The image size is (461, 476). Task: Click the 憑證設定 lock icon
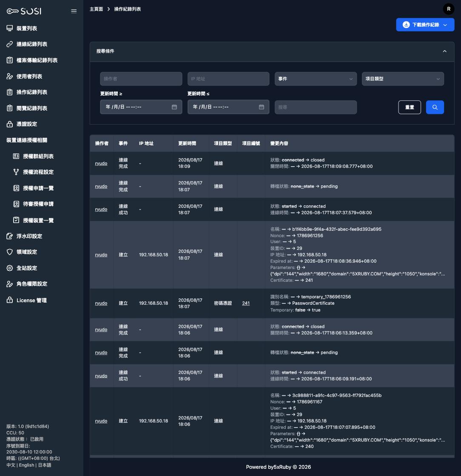[x=10, y=124]
